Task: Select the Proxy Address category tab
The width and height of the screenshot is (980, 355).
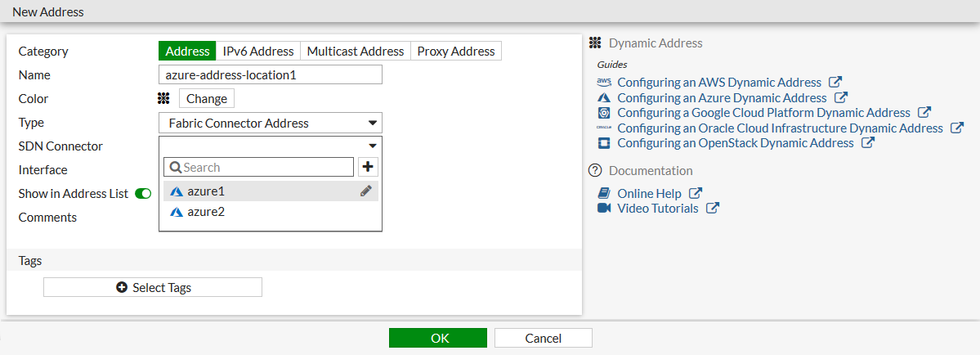Action: (x=456, y=52)
